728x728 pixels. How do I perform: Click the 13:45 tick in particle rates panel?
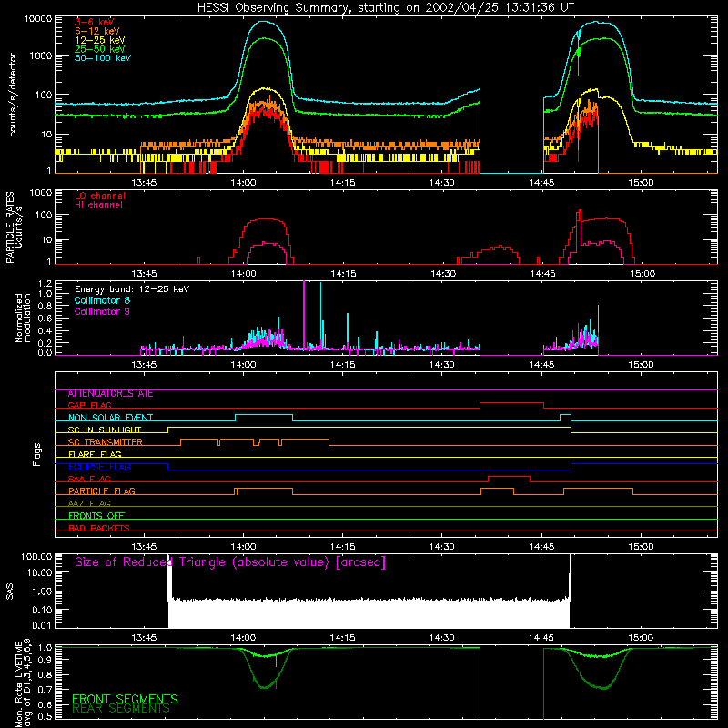point(144,274)
